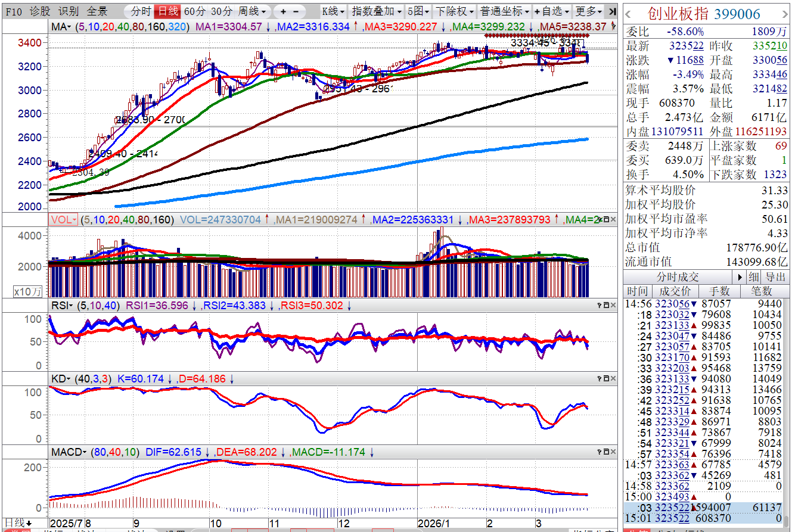The height and width of the screenshot is (532, 792).
Task: Open the F10 company info menu
Action: (14, 11)
